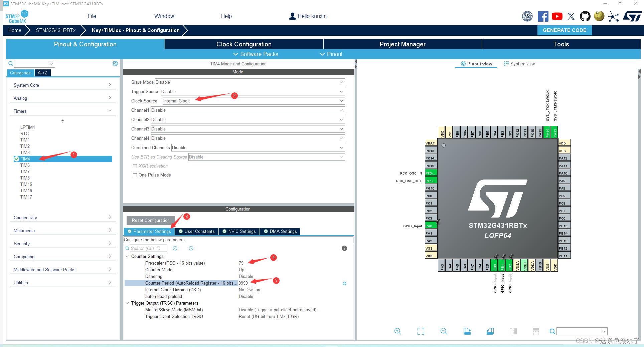Select TIM6 in the timers list
This screenshot has width=644, height=347.
[x=25, y=165]
